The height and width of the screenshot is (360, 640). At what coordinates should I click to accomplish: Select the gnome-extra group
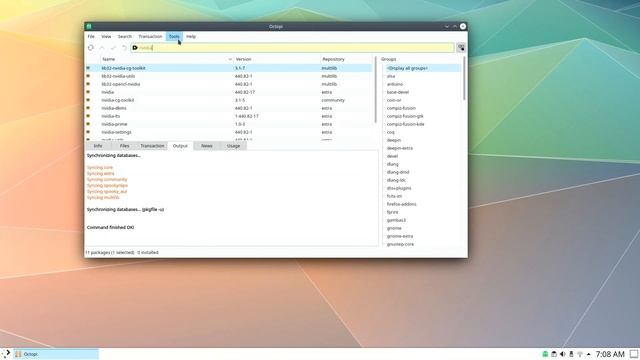click(x=400, y=236)
